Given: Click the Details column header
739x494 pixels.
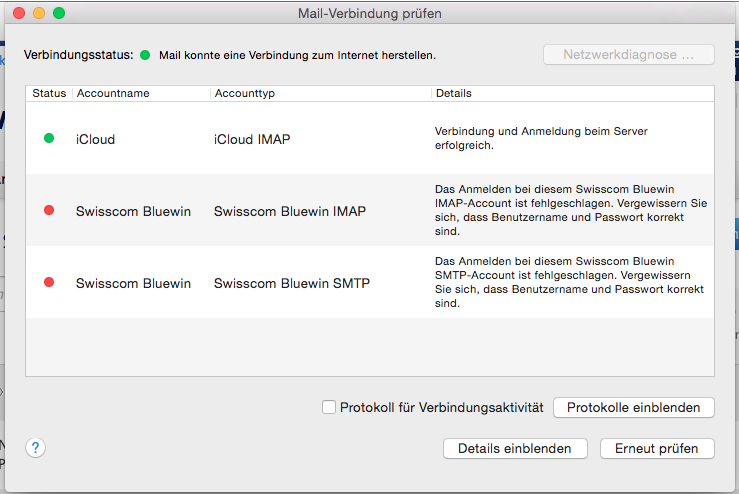Looking at the screenshot, I should pos(573,93).
